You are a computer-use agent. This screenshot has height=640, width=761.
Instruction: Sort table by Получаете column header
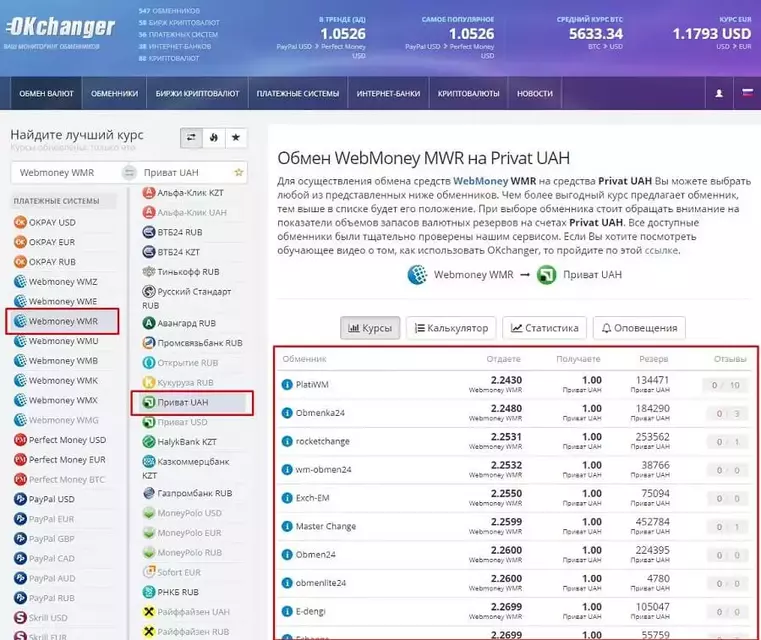pos(578,359)
